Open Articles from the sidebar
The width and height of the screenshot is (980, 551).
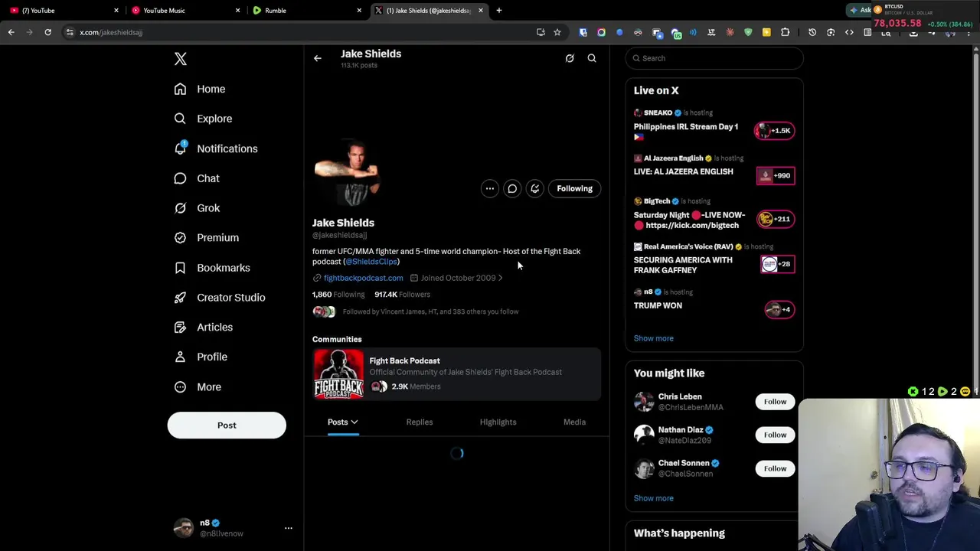click(203, 328)
